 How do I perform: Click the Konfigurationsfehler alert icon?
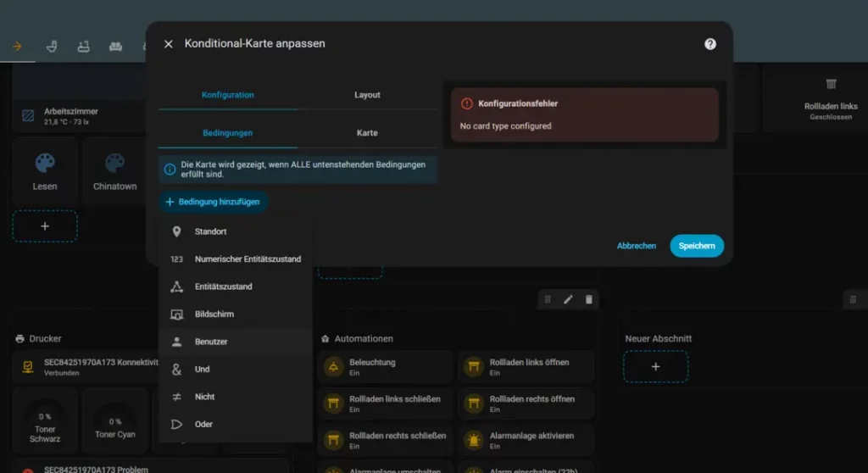(x=467, y=103)
